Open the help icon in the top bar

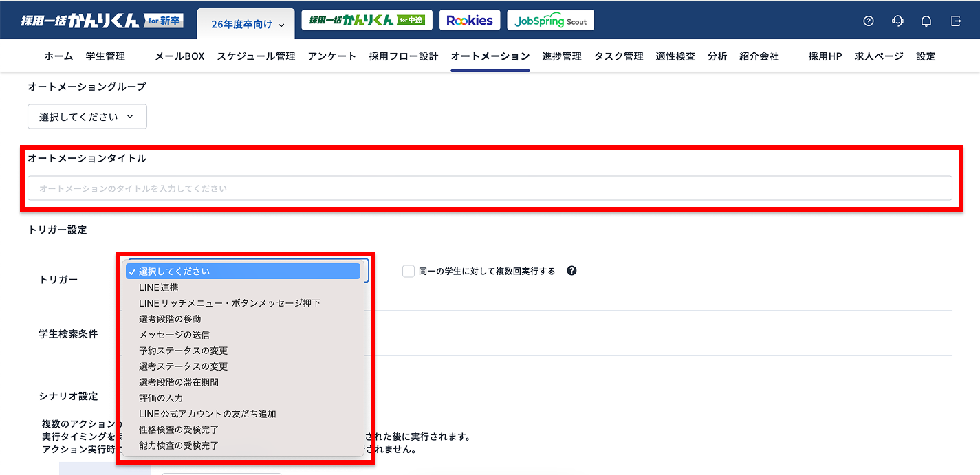click(868, 21)
